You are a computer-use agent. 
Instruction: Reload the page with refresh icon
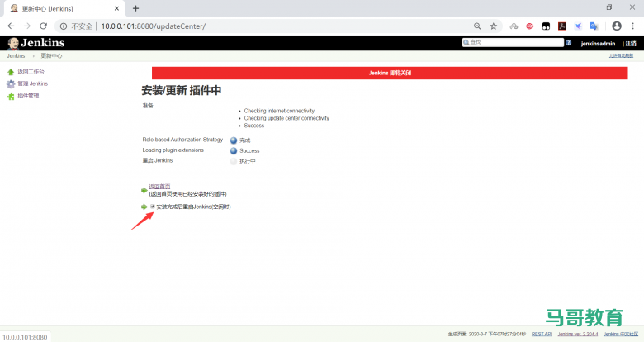(x=43, y=26)
